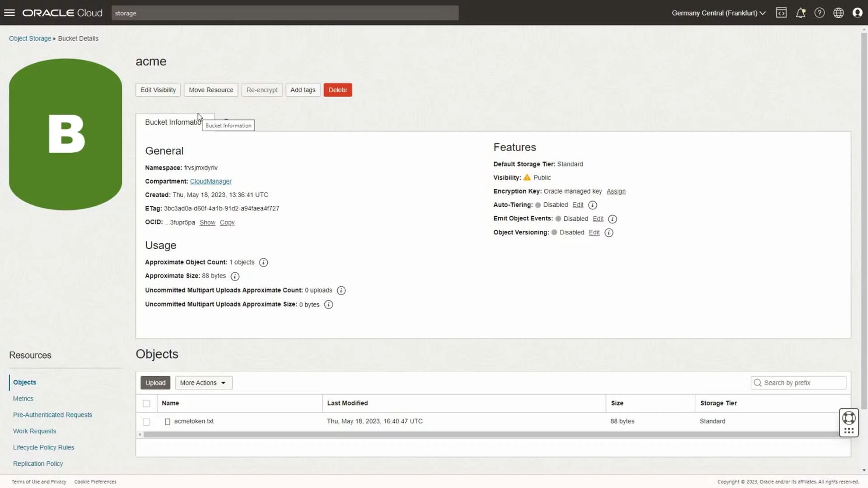The width and height of the screenshot is (868, 488).
Task: Assign an encryption key
Action: [616, 191]
